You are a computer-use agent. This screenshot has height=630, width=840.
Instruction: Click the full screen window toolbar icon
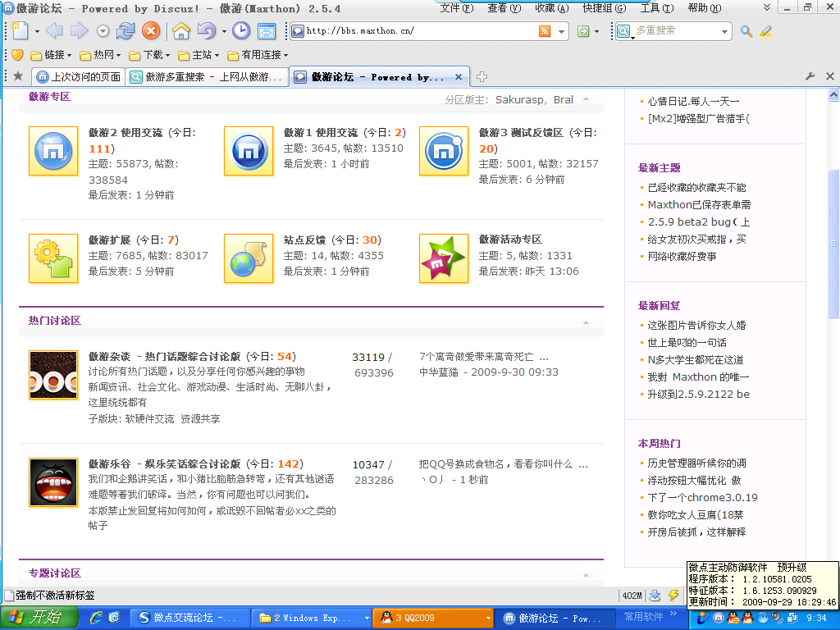pyautogui.click(x=267, y=30)
